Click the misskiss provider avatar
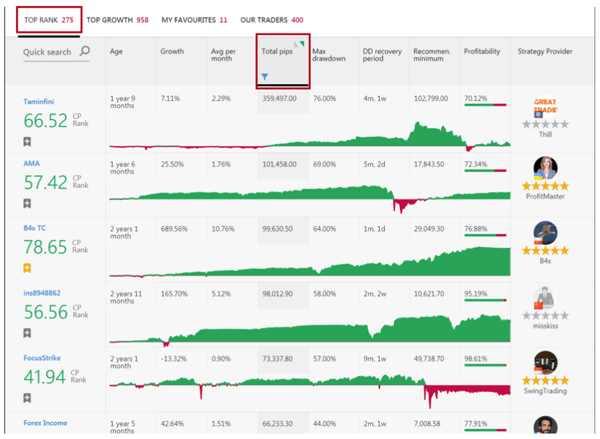The height and width of the screenshot is (439, 600). coord(546,298)
